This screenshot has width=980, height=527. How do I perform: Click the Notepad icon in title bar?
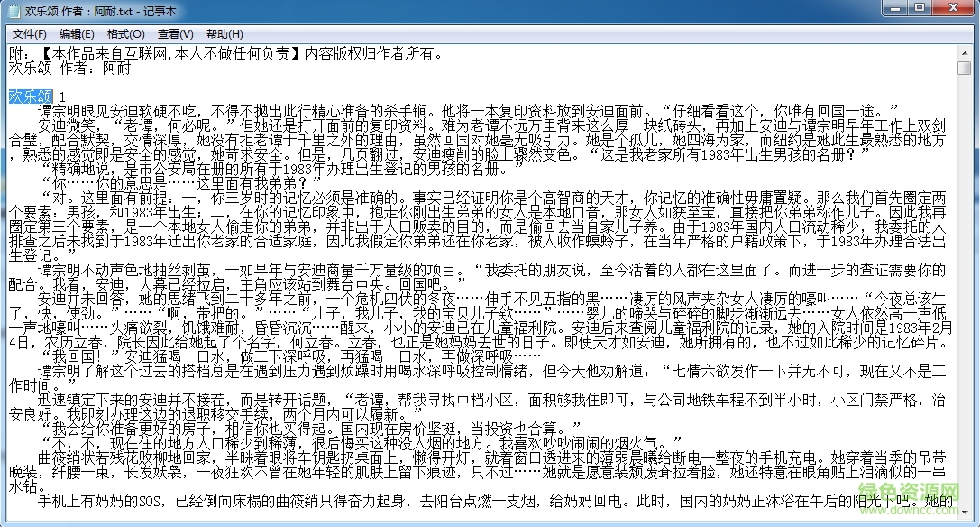[x=15, y=11]
